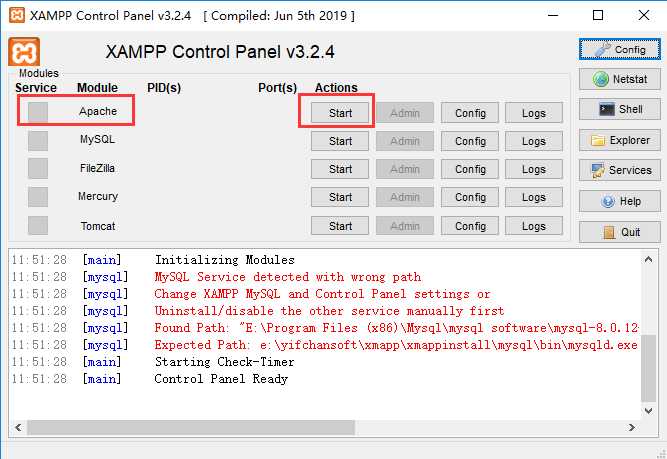Show MySQL Logs menu

pyautogui.click(x=534, y=141)
